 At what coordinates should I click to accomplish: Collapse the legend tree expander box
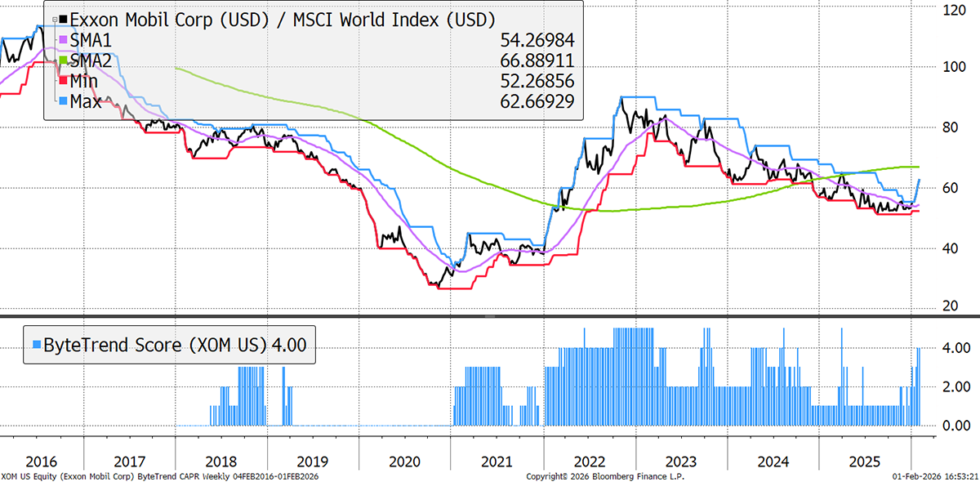tap(55, 19)
